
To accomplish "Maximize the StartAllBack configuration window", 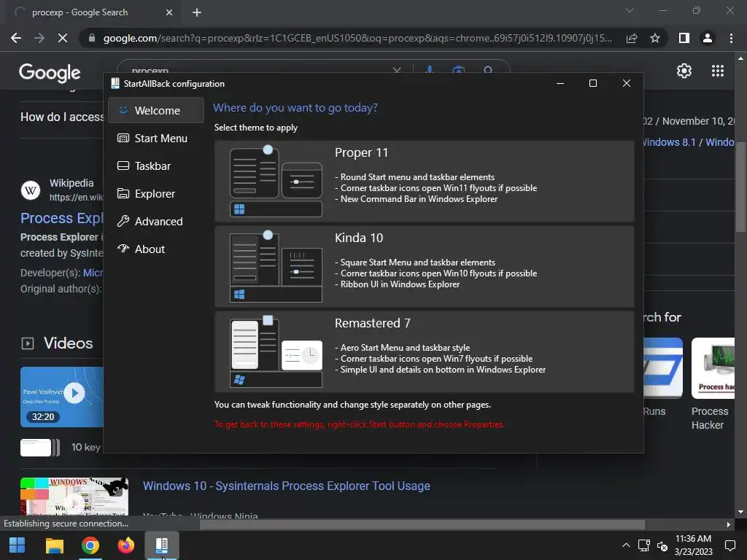I will (593, 83).
